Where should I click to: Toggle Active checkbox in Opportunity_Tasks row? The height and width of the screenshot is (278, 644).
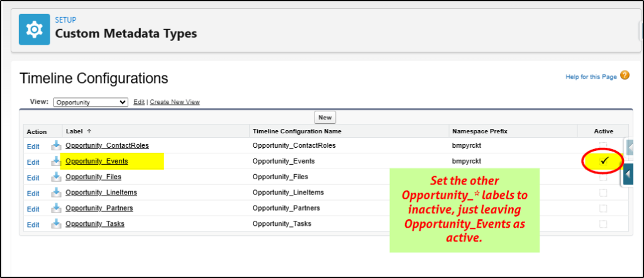coord(603,224)
